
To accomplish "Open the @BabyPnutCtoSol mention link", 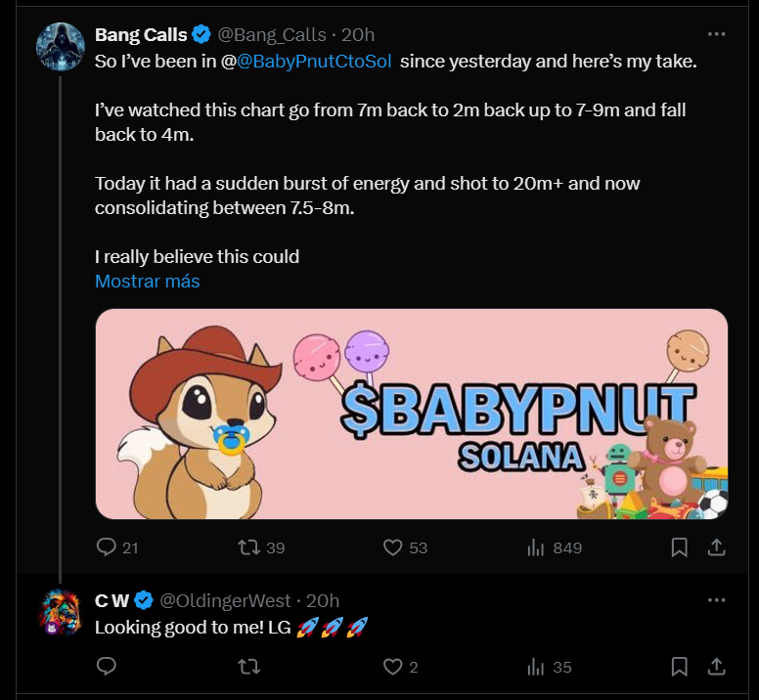I will click(x=314, y=62).
